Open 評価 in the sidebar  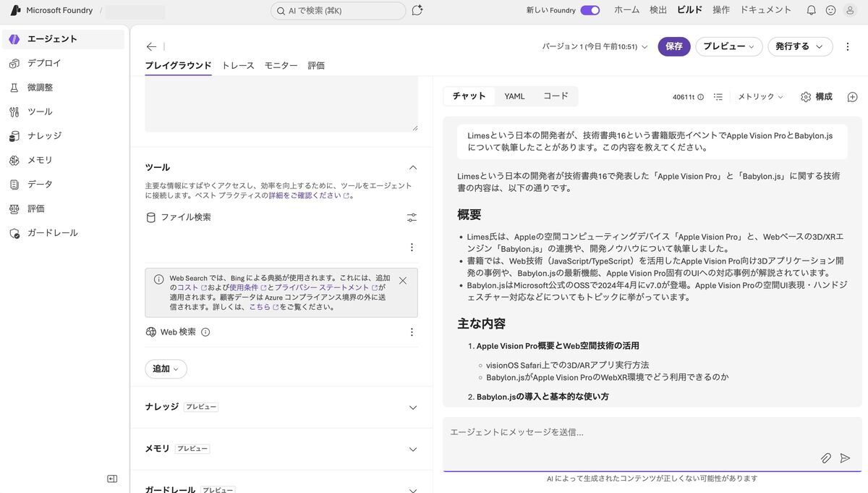pyautogui.click(x=63, y=208)
